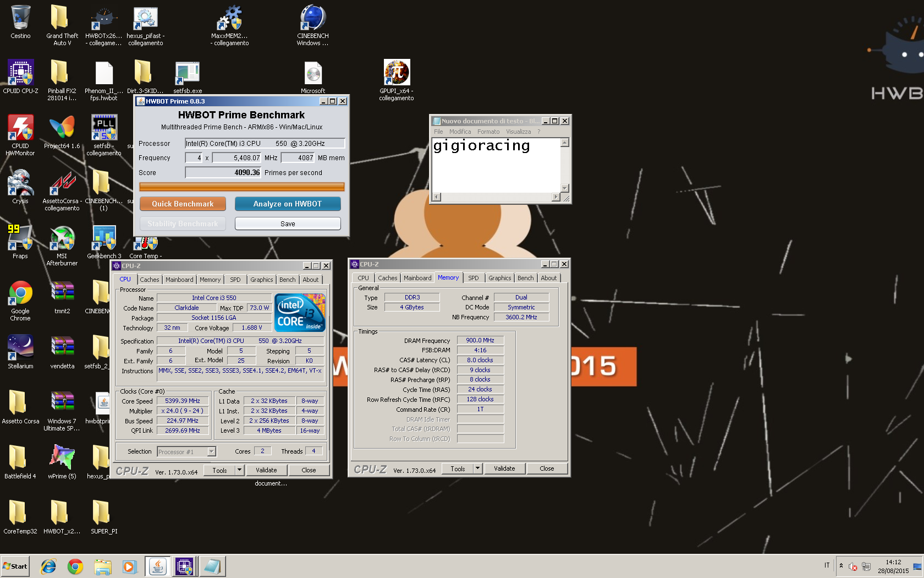Open About tab in right CPU-Z
924x578 pixels.
(548, 278)
